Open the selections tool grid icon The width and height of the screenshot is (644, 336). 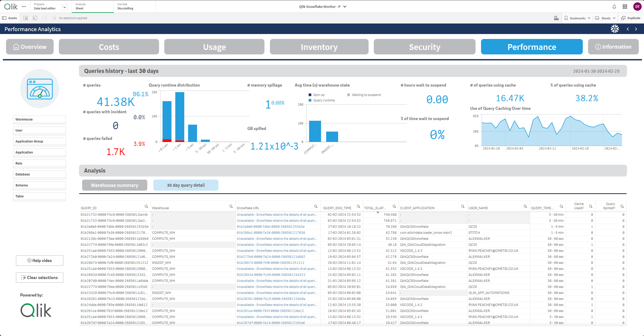(556, 18)
